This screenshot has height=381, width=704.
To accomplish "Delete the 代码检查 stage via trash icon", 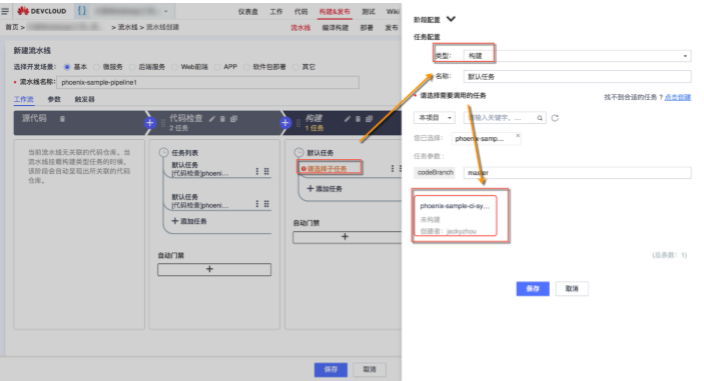I will pos(222,119).
